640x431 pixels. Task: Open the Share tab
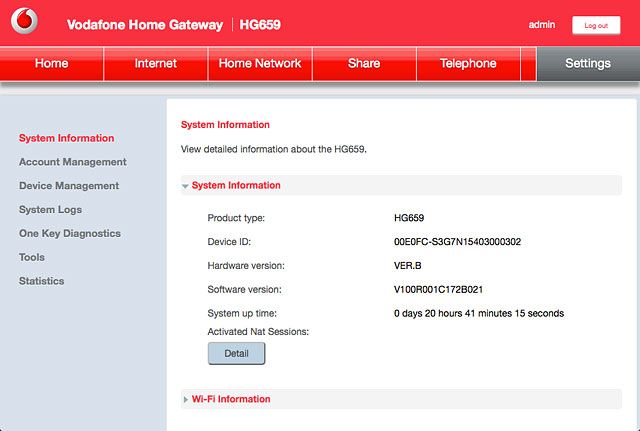[364, 64]
